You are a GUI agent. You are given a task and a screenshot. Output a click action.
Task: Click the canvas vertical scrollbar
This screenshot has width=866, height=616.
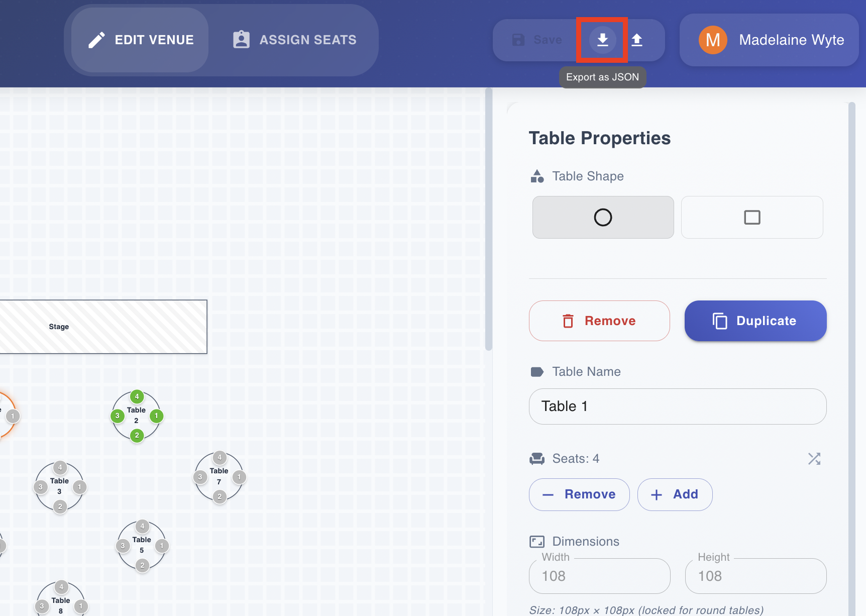point(488,220)
